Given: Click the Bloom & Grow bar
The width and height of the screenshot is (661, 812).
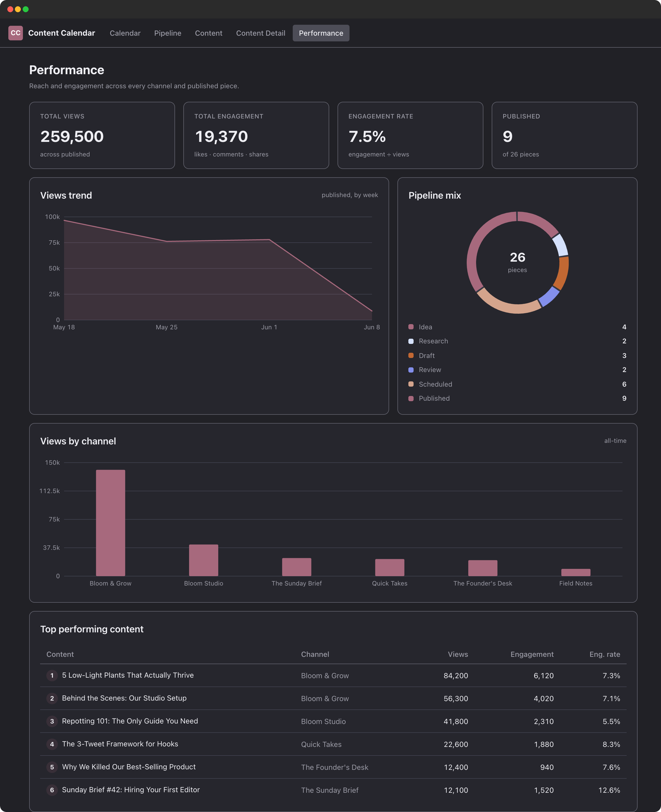Looking at the screenshot, I should click(x=110, y=523).
